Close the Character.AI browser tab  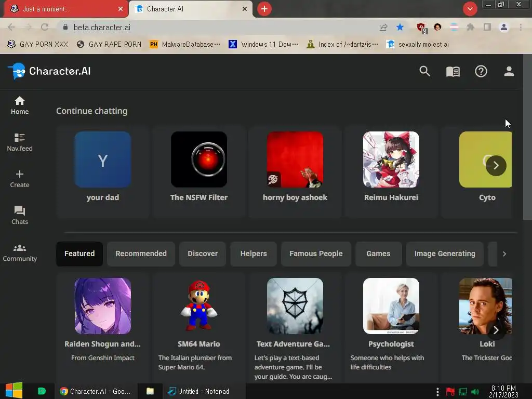click(245, 9)
